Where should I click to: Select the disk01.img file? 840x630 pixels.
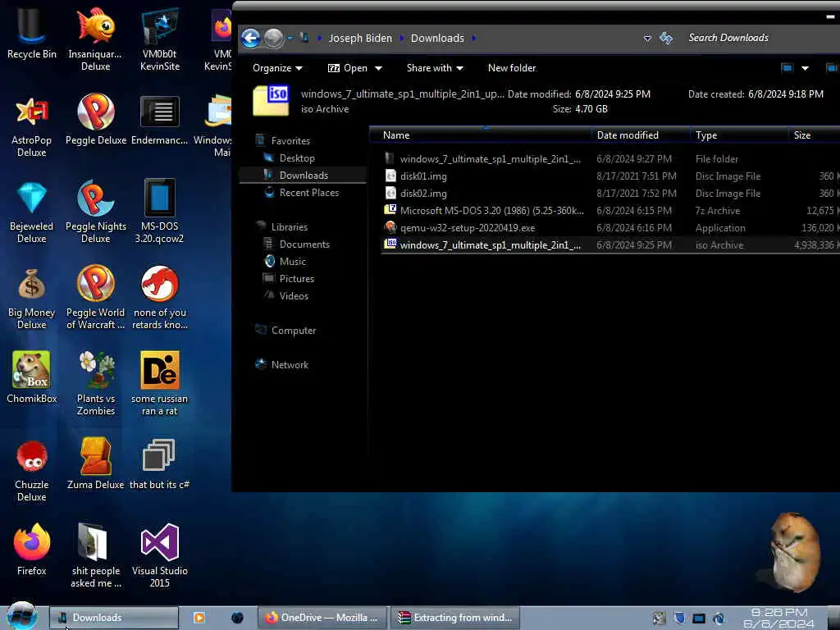tap(610, 176)
